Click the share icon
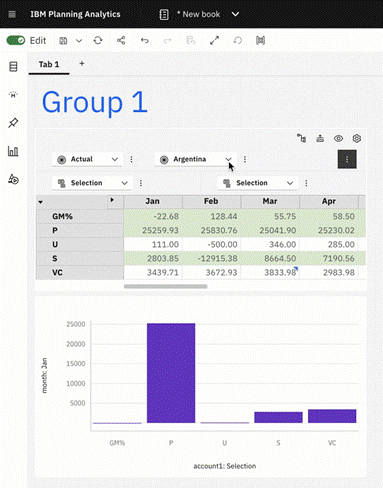 point(121,41)
